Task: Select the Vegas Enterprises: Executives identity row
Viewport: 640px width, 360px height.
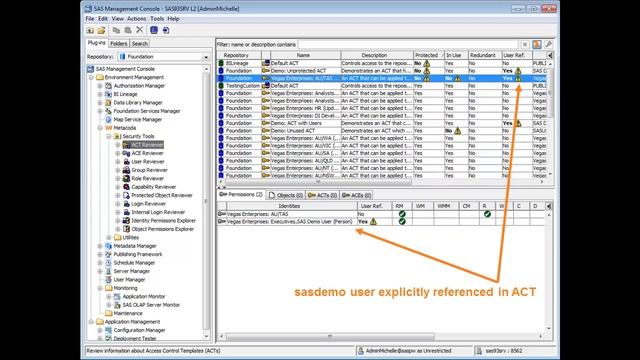Action: [382, 222]
